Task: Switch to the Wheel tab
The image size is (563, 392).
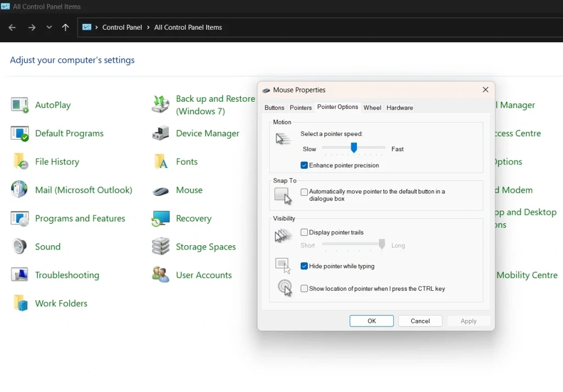Action: [372, 107]
